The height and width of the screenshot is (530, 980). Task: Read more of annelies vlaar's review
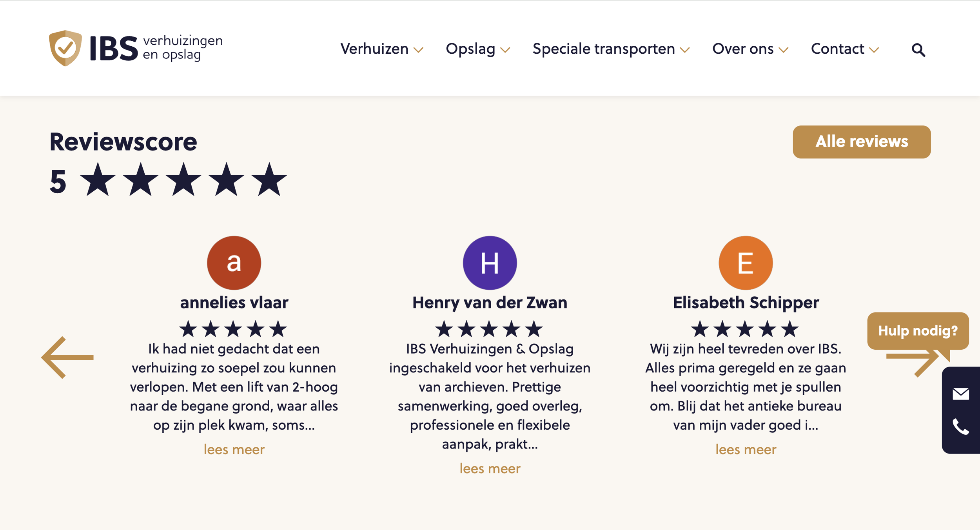[234, 449]
